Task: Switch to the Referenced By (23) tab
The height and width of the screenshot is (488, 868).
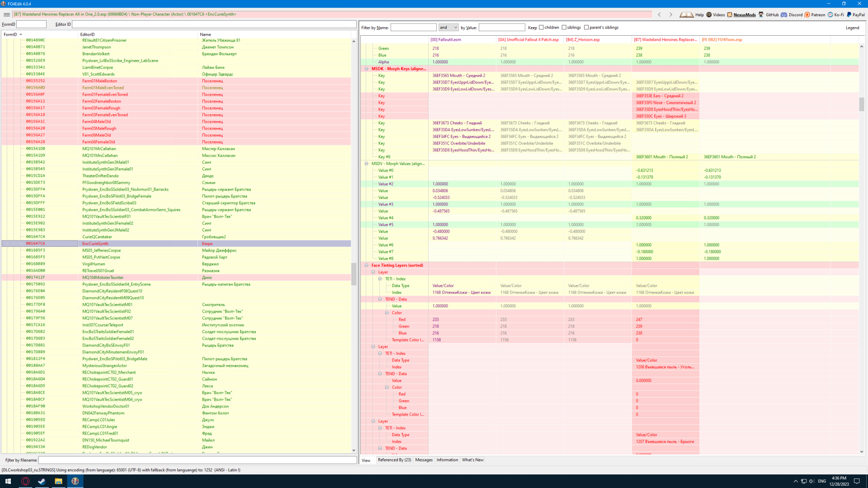Action: 394,460
